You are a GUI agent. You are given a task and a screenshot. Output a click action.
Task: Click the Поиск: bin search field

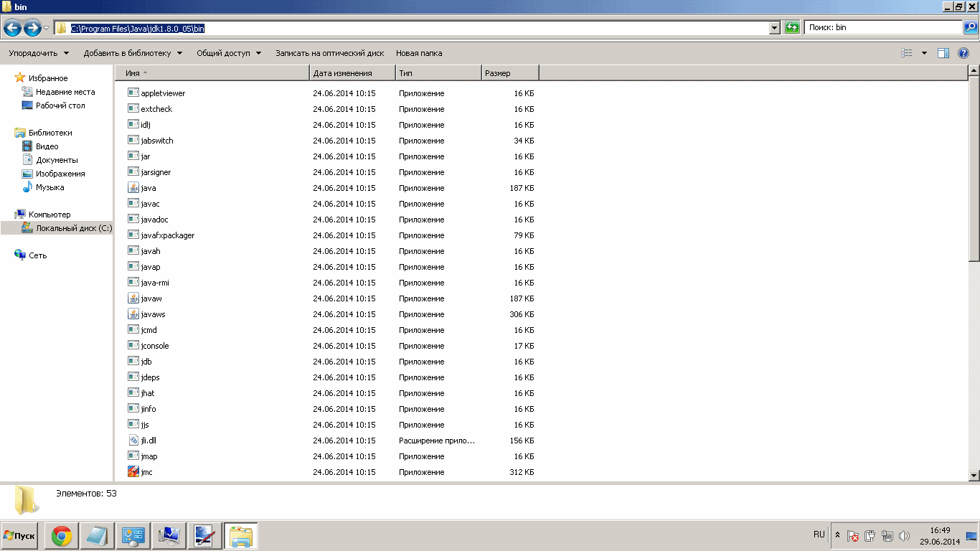pos(883,28)
